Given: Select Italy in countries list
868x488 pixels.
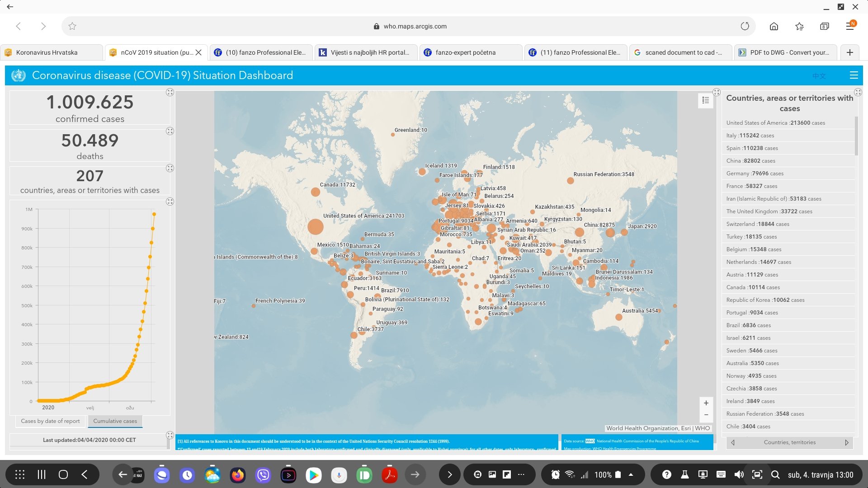Looking at the screenshot, I should [750, 136].
